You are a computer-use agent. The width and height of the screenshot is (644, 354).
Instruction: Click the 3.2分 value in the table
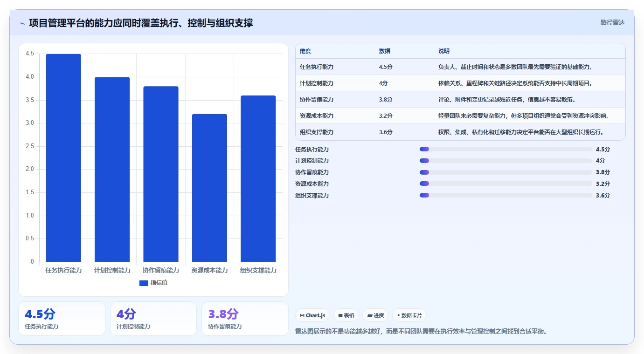pos(386,116)
